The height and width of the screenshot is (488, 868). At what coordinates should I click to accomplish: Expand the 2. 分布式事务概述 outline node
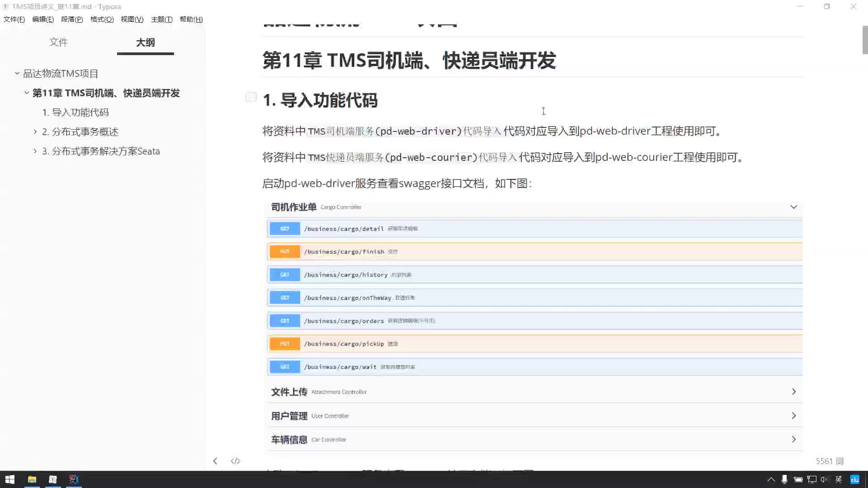(x=35, y=131)
